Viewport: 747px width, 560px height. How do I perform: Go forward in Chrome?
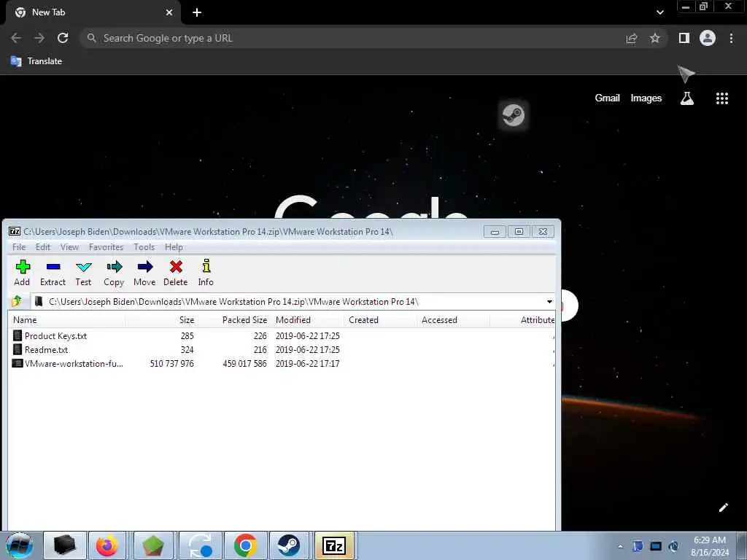39,38
